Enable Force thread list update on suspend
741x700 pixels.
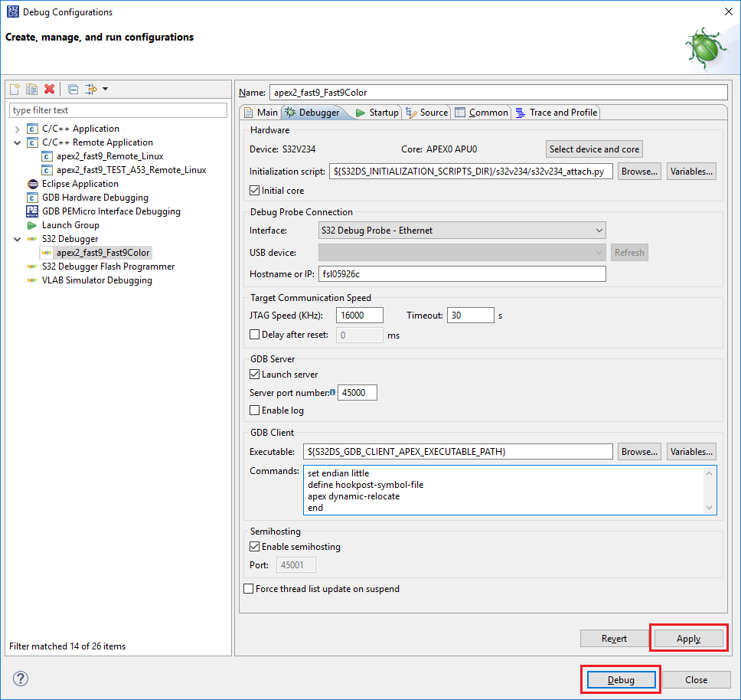(249, 589)
